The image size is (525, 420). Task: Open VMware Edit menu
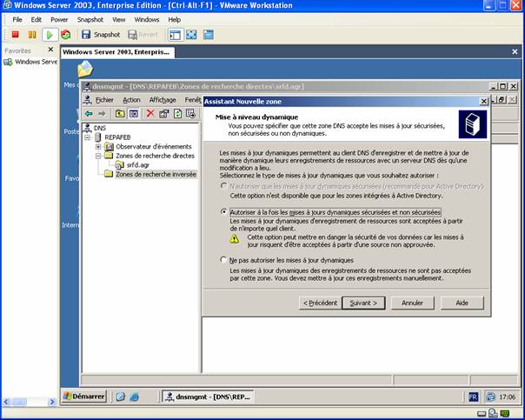pyautogui.click(x=37, y=20)
